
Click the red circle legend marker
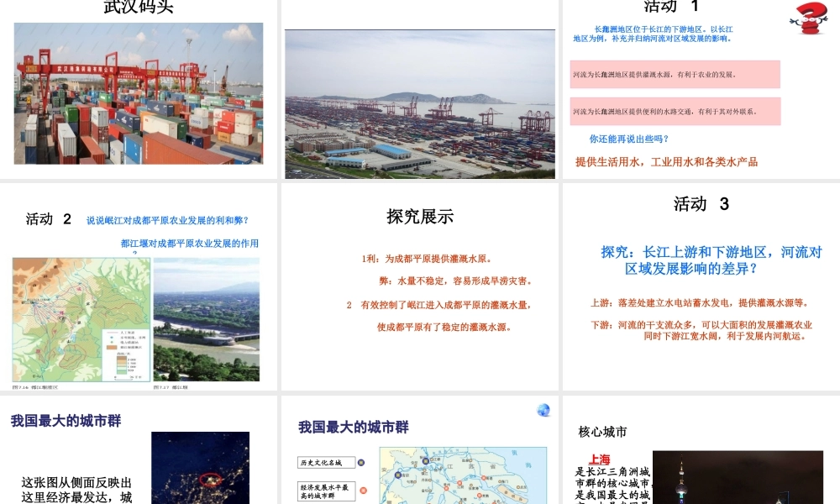(x=363, y=491)
